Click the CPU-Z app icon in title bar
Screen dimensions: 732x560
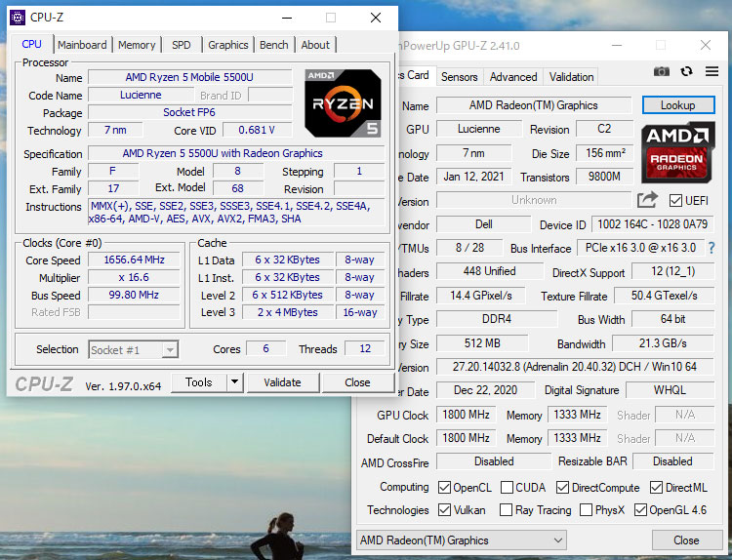click(18, 18)
